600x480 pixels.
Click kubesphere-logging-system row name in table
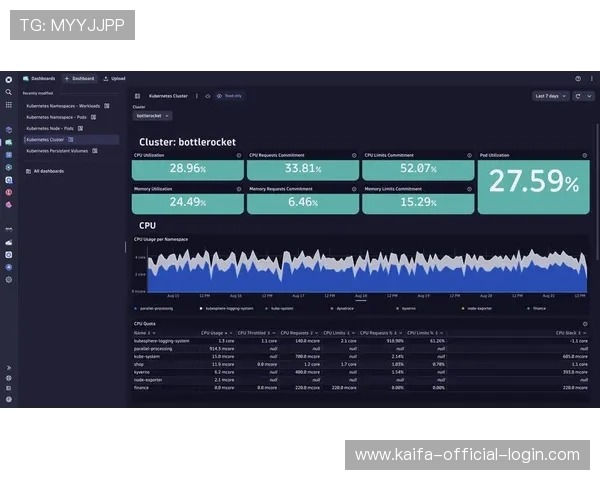coord(161,341)
